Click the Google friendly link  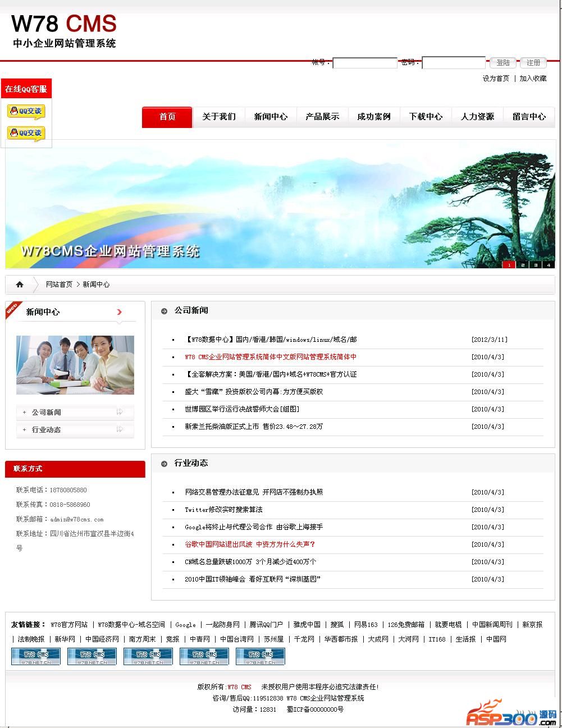coord(185,625)
